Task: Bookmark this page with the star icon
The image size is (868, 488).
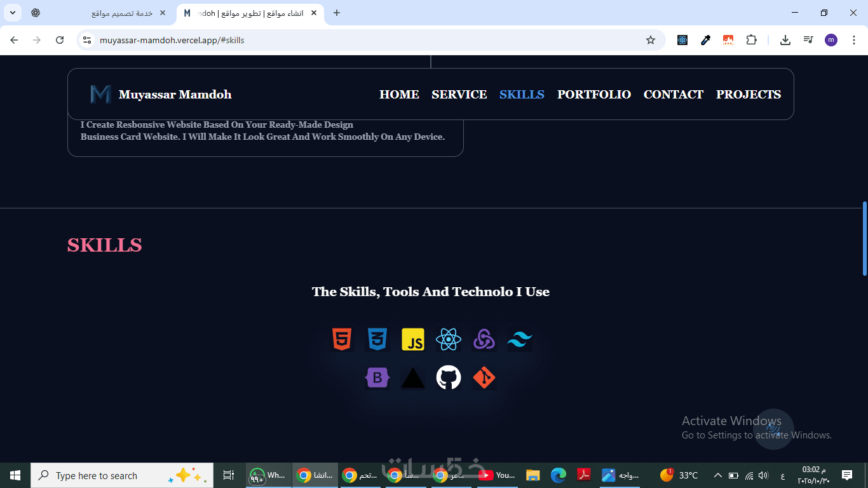Action: click(651, 40)
